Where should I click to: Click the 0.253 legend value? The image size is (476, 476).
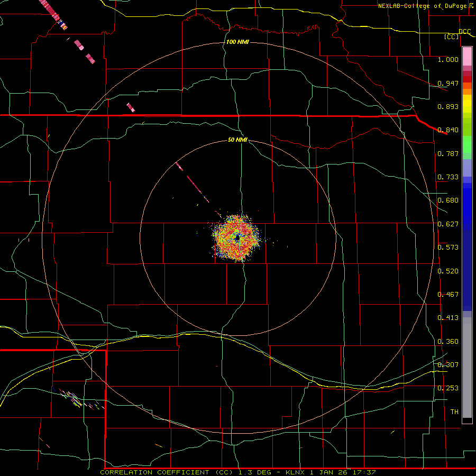click(x=448, y=388)
